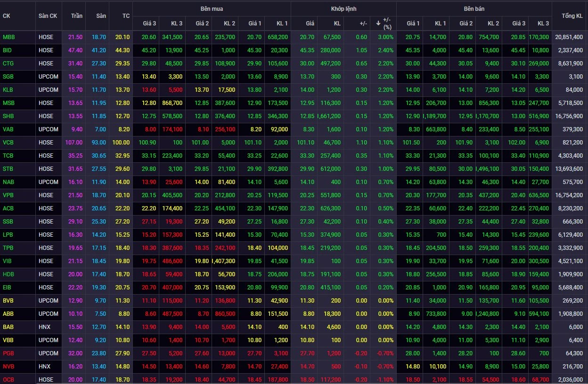
Task: Open the MBB stock ticker
Action: coord(8,37)
